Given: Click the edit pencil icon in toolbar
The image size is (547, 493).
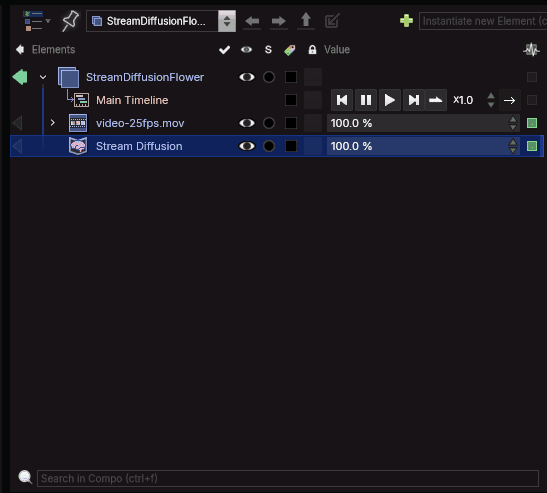Looking at the screenshot, I should point(332,21).
